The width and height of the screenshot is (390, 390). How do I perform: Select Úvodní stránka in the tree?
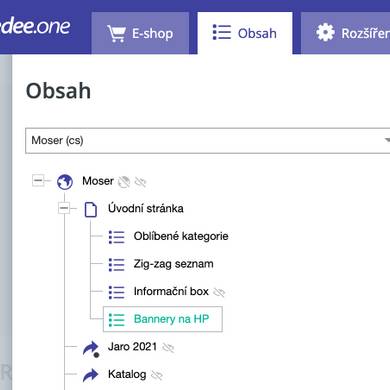point(146,209)
